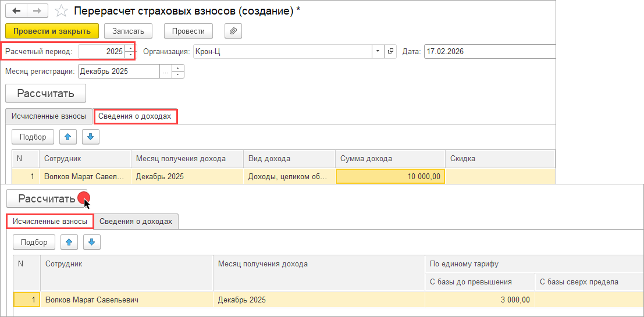Viewport: 644px width, 317px height.
Task: Open attached files via paperclip icon
Action: tap(232, 31)
